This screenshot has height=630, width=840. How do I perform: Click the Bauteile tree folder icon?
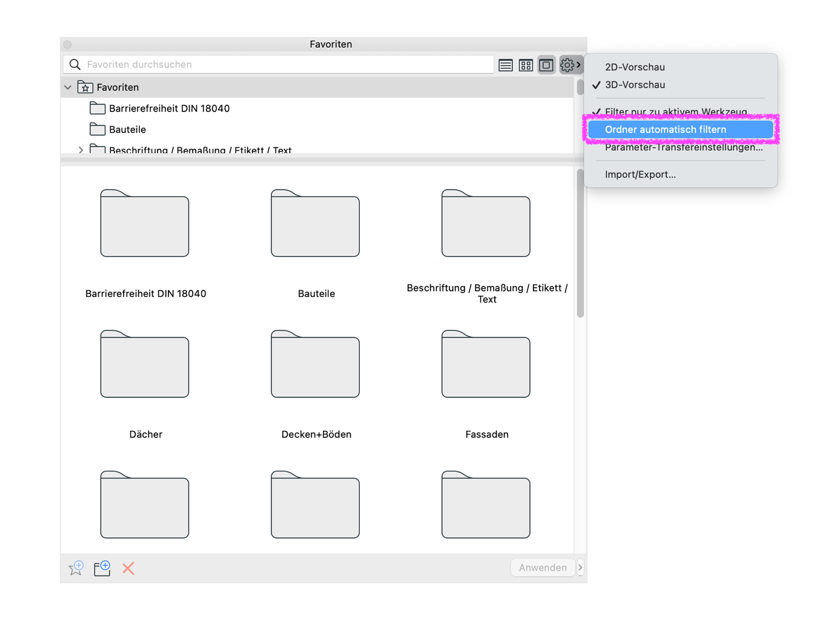[x=98, y=129]
